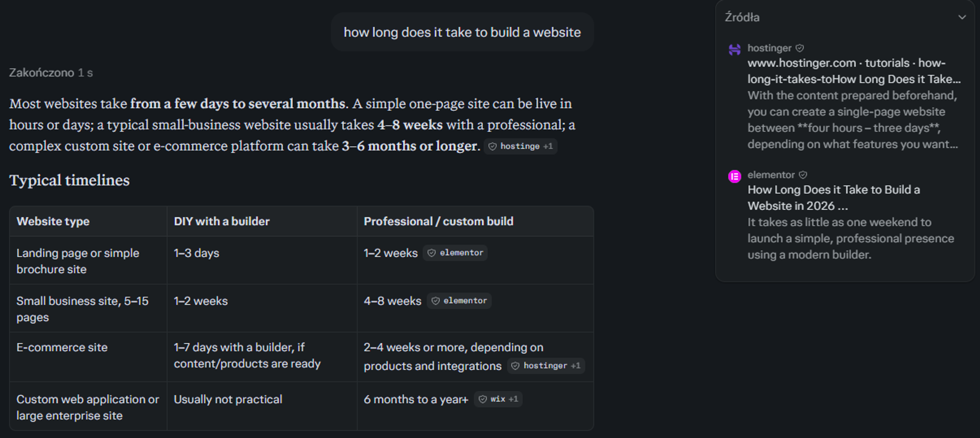This screenshot has width=980, height=438.
Task: Click shield icon in the 1–2 weeks elementor chip
Action: pos(431,253)
